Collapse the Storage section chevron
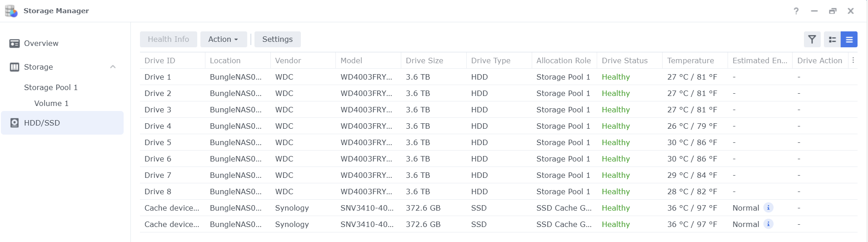The height and width of the screenshot is (242, 868). point(113,67)
